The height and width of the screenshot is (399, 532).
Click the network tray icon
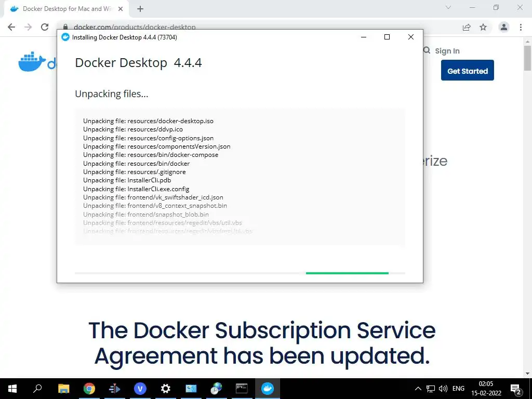coord(431,389)
